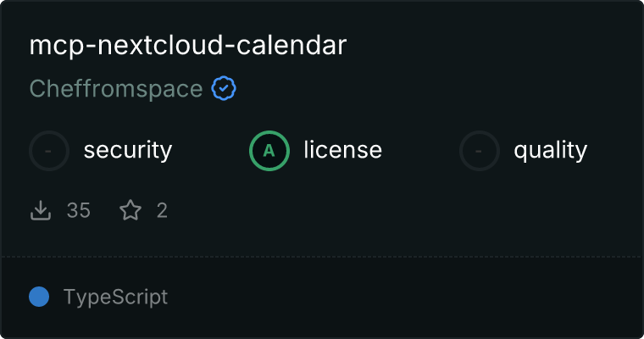Click the star outline icon
This screenshot has height=339, width=644.
point(130,210)
